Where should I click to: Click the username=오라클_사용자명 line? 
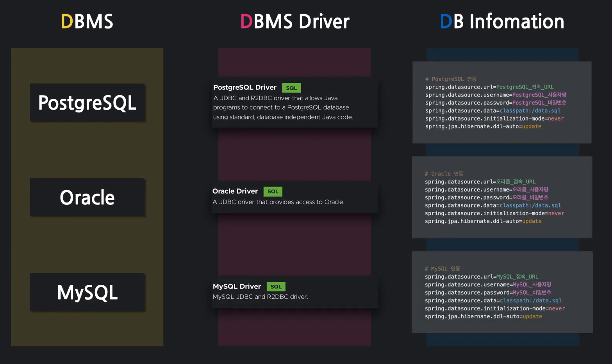tap(487, 190)
